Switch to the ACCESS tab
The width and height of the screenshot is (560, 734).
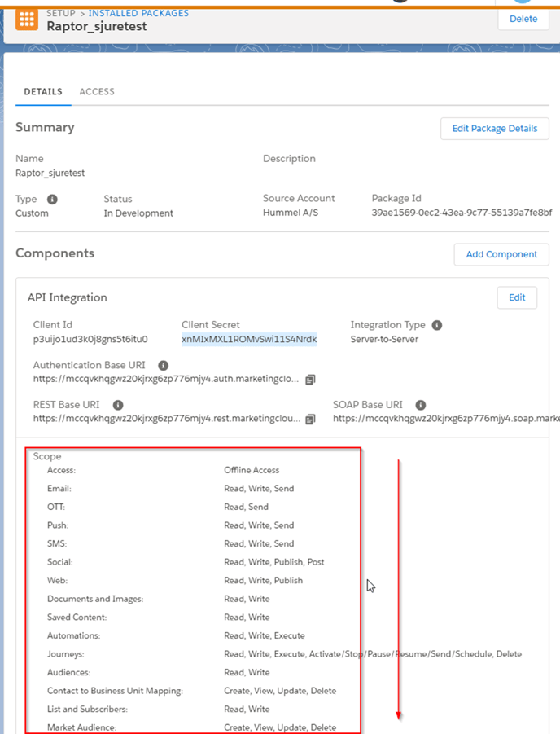(x=97, y=92)
